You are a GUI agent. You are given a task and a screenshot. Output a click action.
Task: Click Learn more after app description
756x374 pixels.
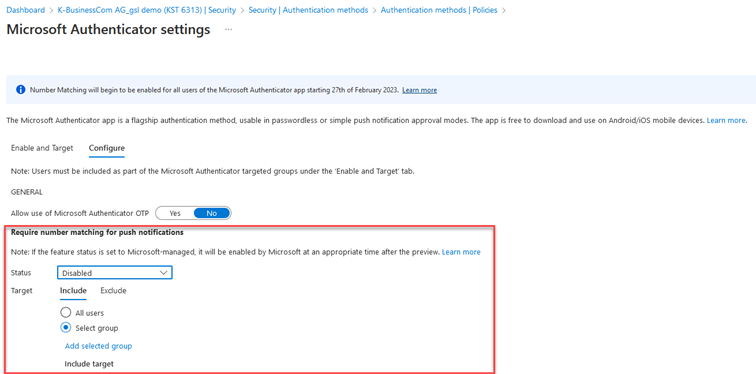point(726,120)
